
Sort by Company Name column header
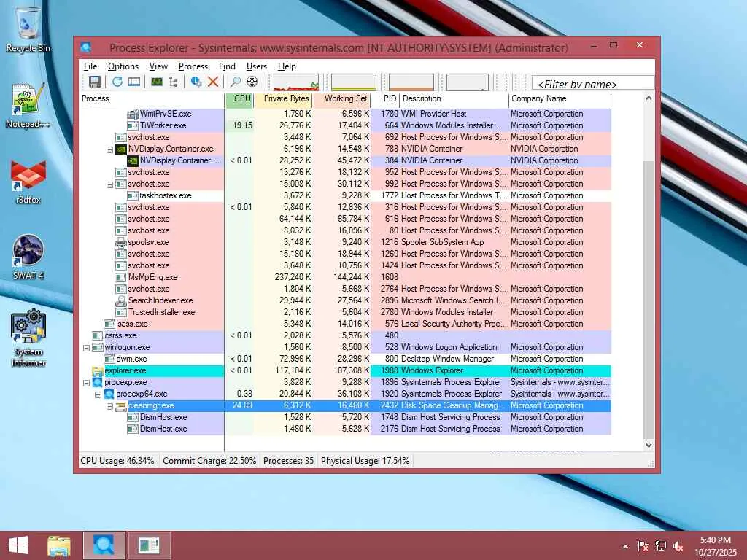tap(560, 98)
